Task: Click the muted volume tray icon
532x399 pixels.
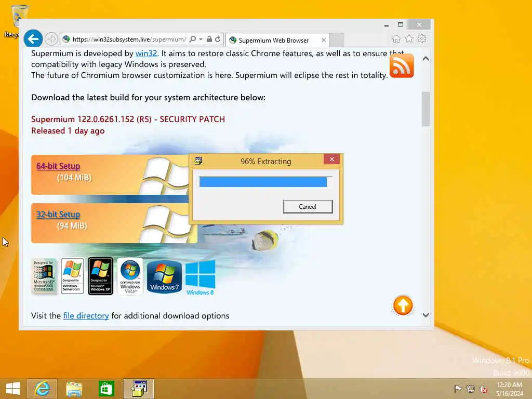Action: (x=483, y=389)
